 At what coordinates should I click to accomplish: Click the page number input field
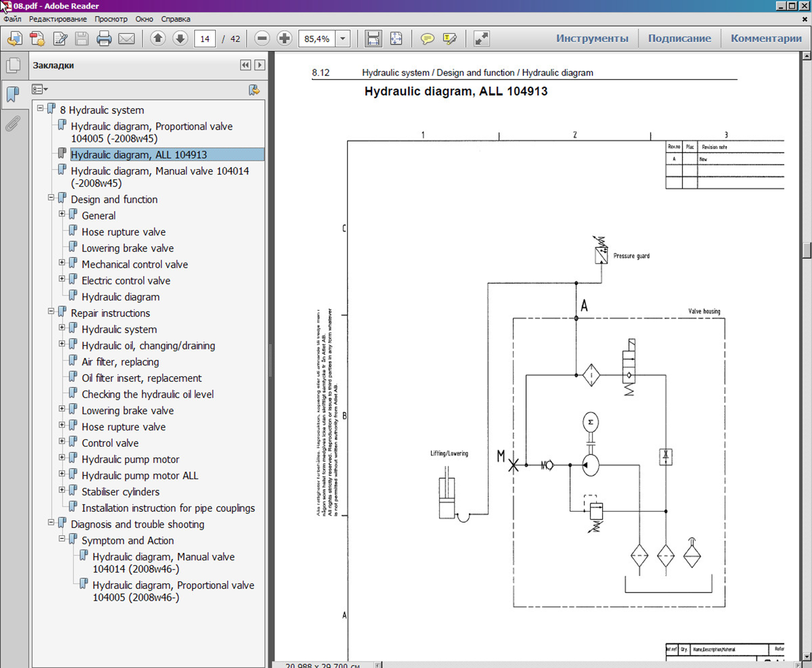205,39
